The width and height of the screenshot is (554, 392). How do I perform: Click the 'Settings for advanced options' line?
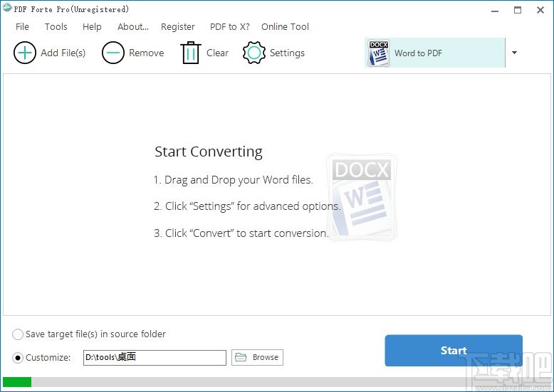click(247, 206)
